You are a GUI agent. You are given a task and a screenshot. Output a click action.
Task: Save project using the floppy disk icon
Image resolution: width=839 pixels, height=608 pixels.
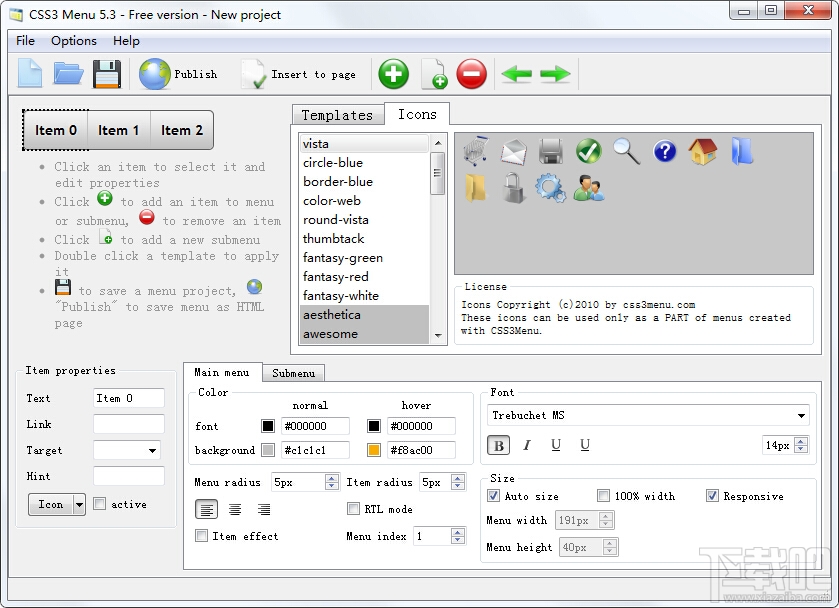[106, 74]
